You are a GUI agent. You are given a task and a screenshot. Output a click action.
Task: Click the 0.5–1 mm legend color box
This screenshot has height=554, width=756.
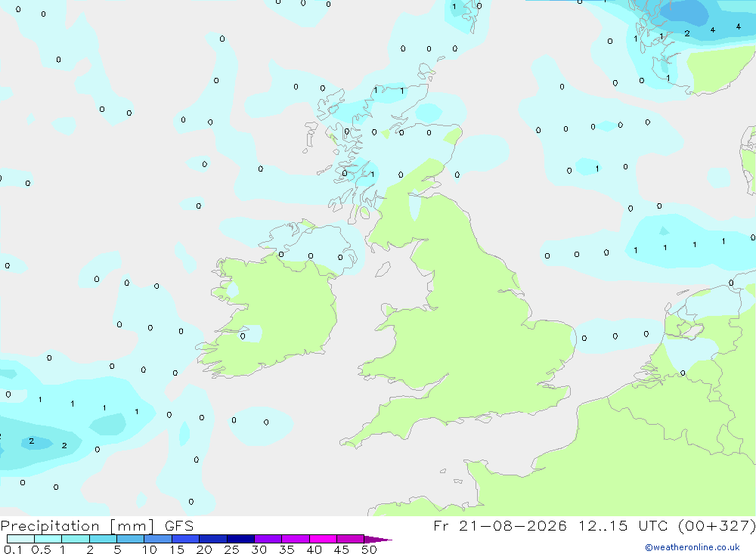tap(48, 539)
